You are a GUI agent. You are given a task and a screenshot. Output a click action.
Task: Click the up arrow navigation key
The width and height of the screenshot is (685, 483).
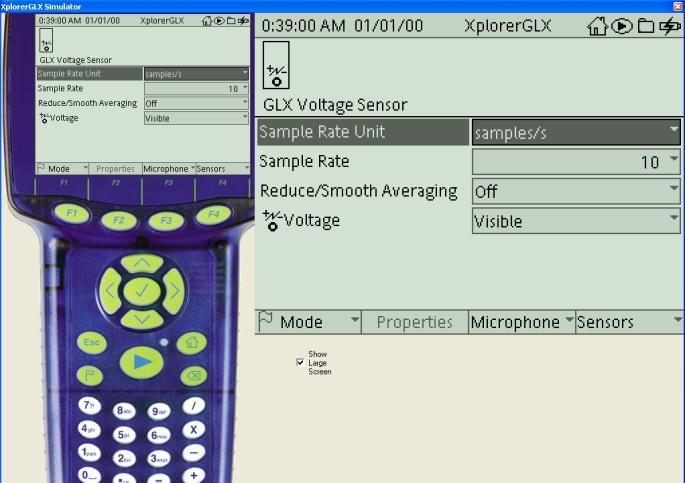point(142,263)
